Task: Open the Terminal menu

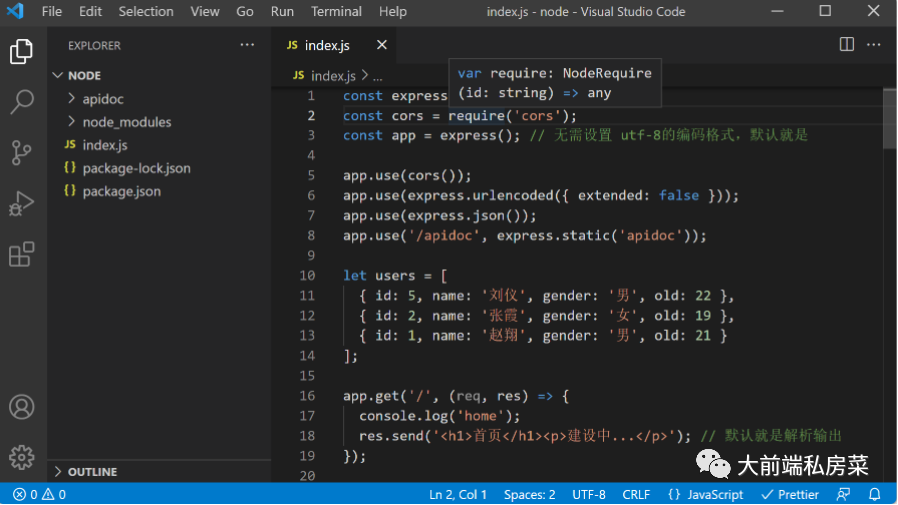Action: click(336, 11)
